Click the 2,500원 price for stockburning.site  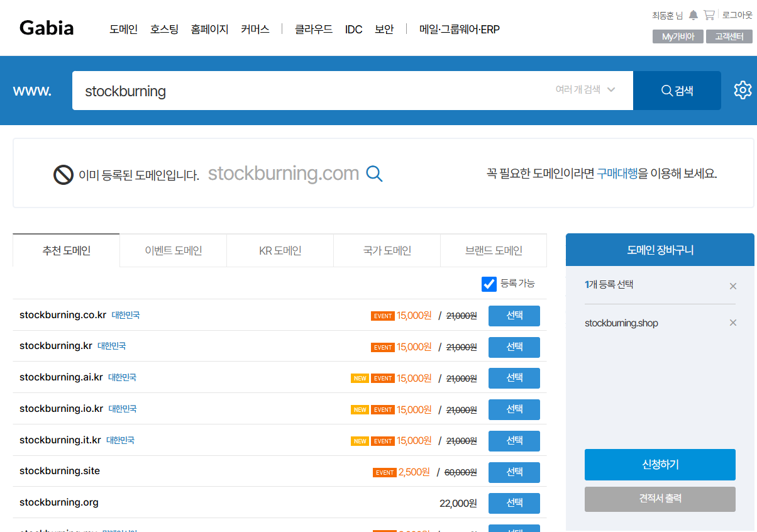[414, 472]
